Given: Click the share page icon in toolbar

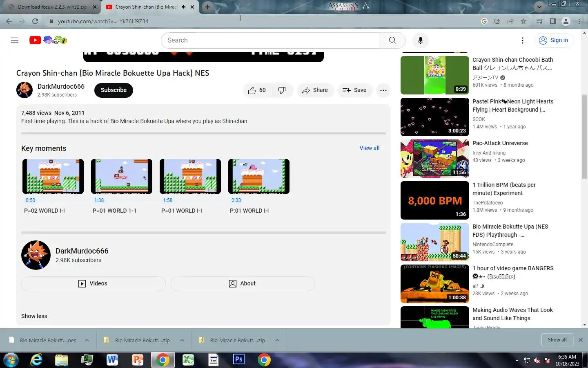Looking at the screenshot, I should pos(510,21).
